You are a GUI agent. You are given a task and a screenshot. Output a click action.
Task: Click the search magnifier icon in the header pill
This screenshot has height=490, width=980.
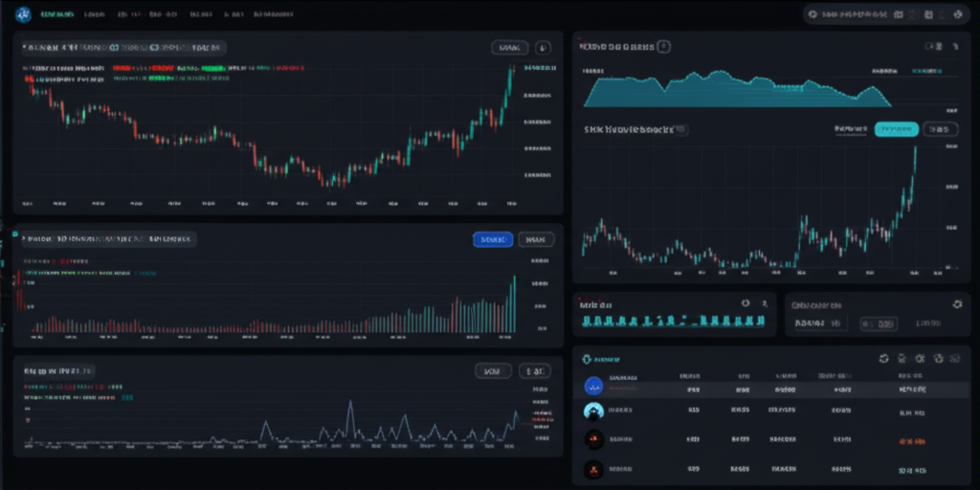[813, 13]
